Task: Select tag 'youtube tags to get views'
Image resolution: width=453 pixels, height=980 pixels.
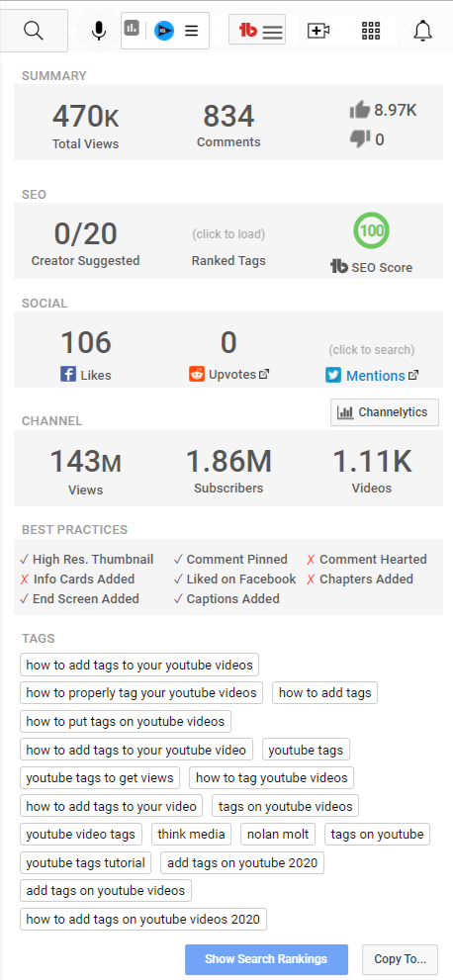Action: pos(100,777)
